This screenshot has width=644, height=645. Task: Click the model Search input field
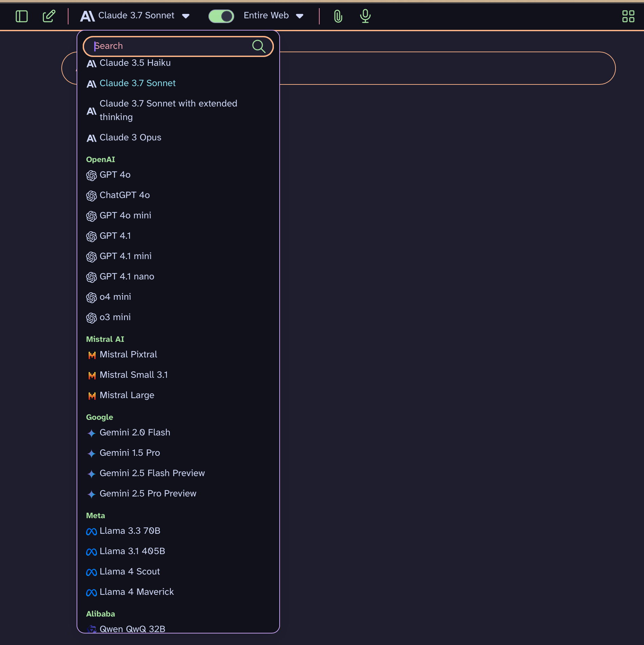pos(169,46)
